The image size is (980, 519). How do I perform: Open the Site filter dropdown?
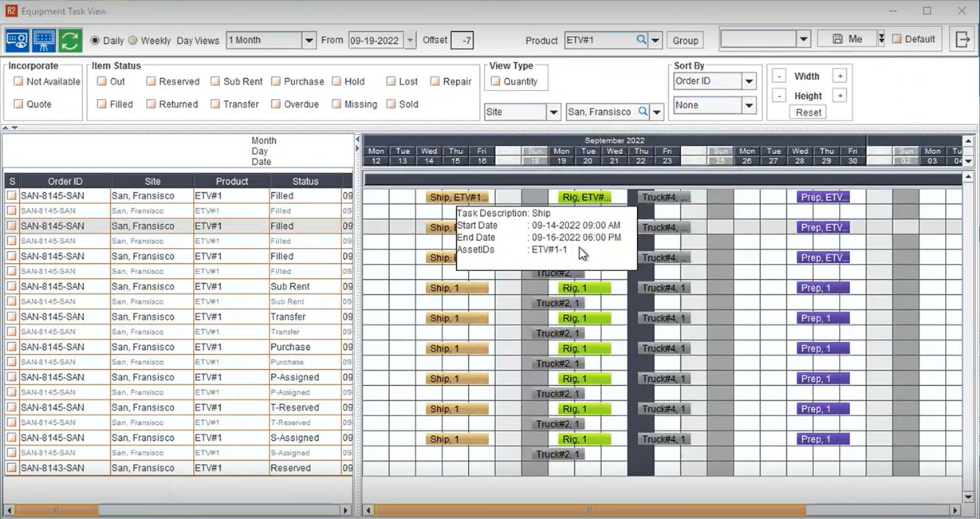[x=553, y=112]
